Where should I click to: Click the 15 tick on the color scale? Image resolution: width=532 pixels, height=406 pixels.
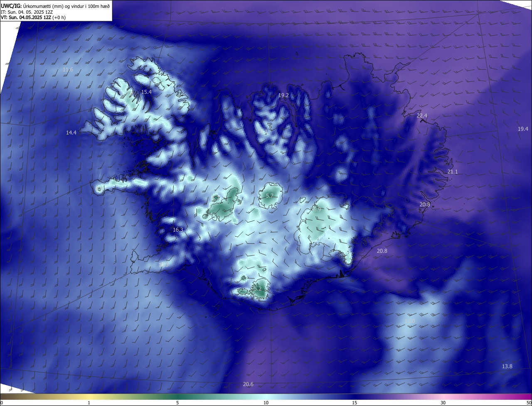pos(355,403)
